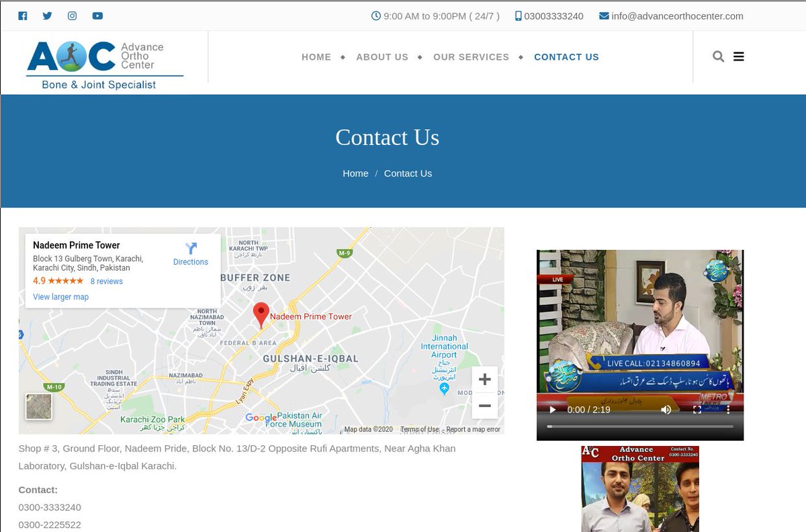Open the Facebook page icon

pyautogui.click(x=23, y=16)
